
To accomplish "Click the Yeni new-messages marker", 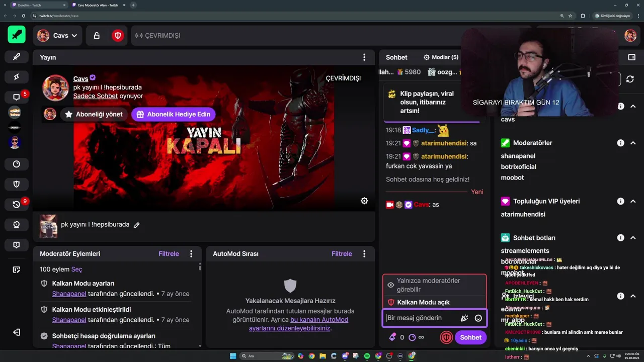I will click(477, 192).
